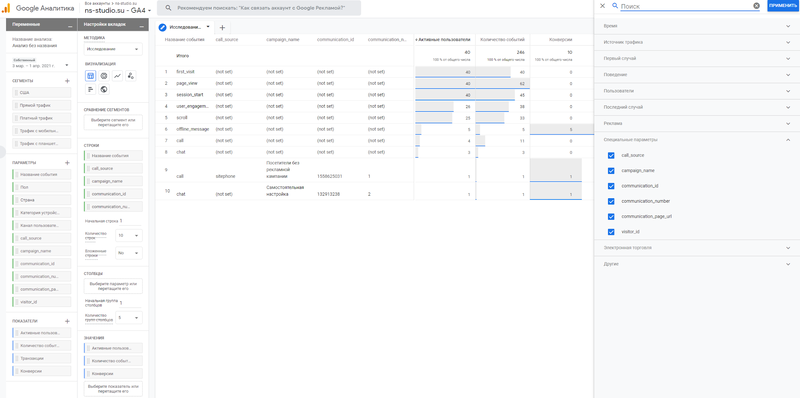Uncheck the call_source parameter
The width and height of the screenshot is (800, 398).
pyautogui.click(x=611, y=155)
